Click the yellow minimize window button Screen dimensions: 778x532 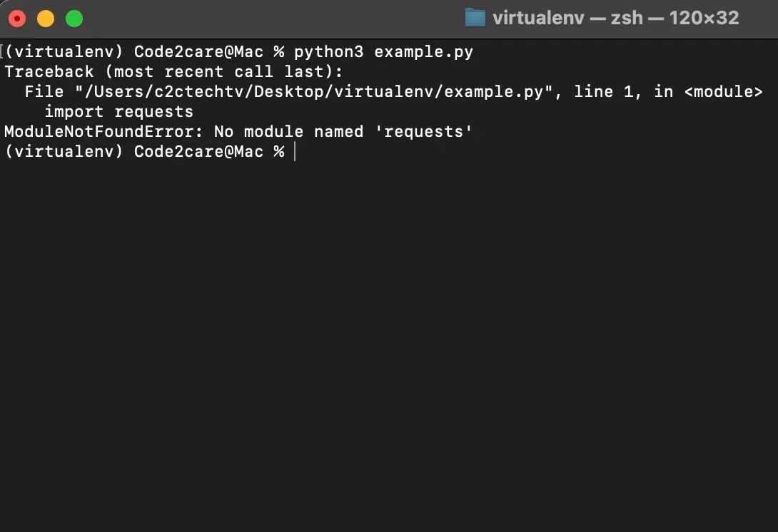coord(46,19)
